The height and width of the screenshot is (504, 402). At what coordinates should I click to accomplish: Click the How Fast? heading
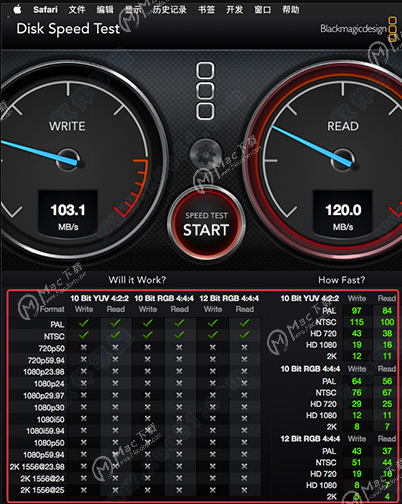[341, 280]
